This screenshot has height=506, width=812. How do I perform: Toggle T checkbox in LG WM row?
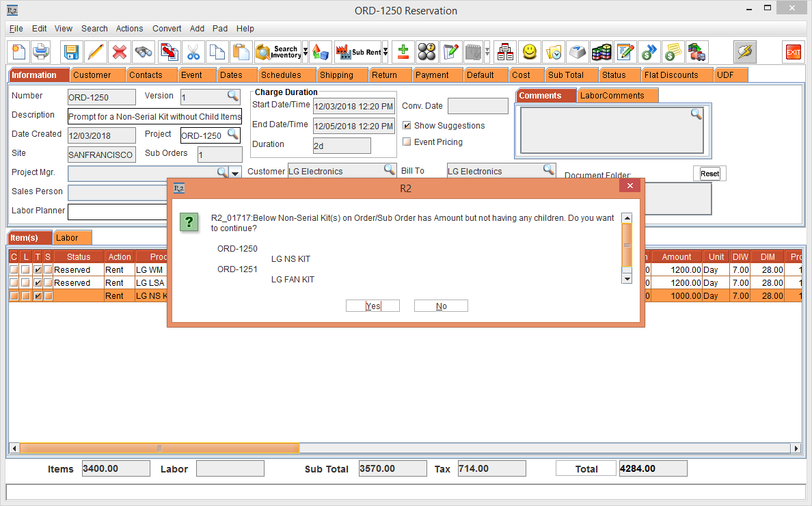point(38,270)
